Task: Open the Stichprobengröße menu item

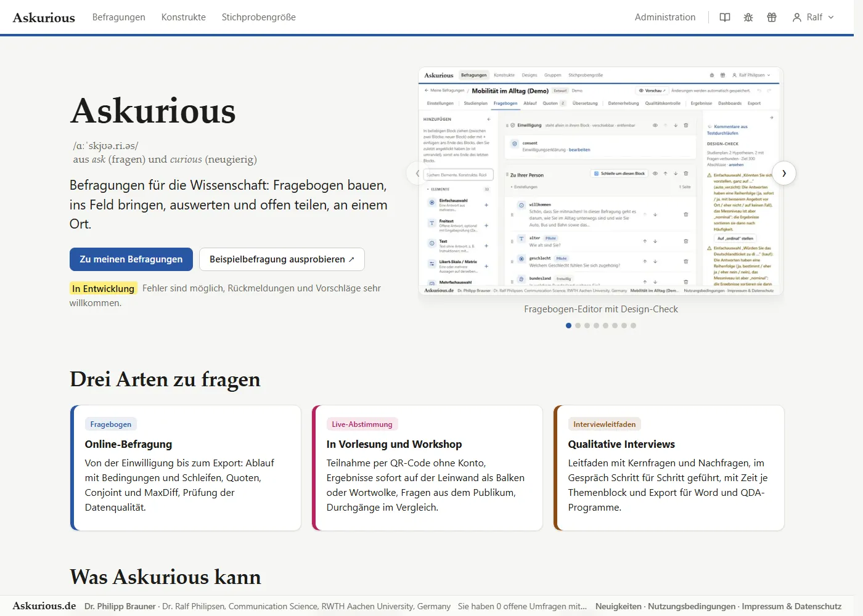Action: click(259, 17)
